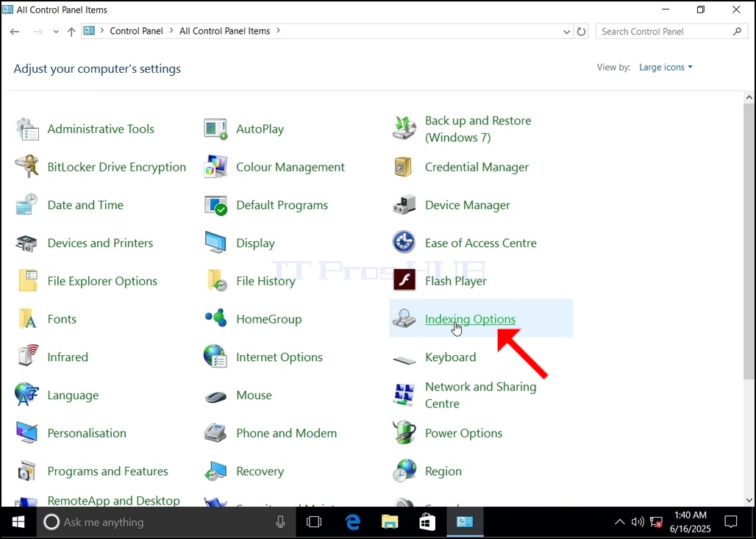This screenshot has height=539, width=756.
Task: Click the Back navigation arrow
Action: pyautogui.click(x=15, y=32)
